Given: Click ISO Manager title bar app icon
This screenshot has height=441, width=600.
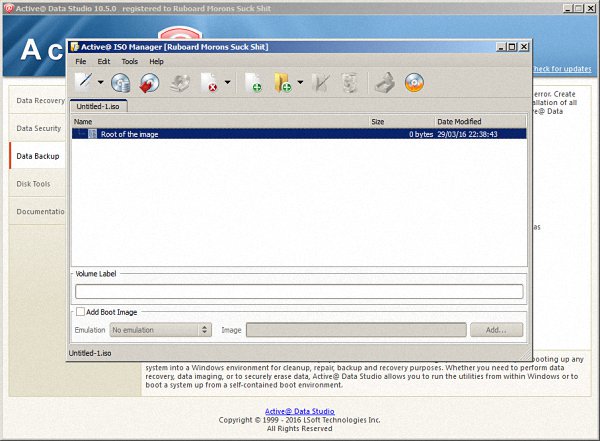Looking at the screenshot, I should click(x=75, y=47).
